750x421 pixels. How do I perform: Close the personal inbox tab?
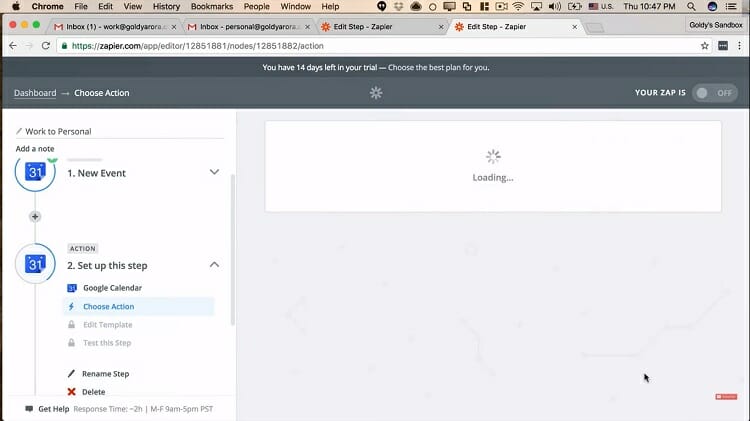308,27
